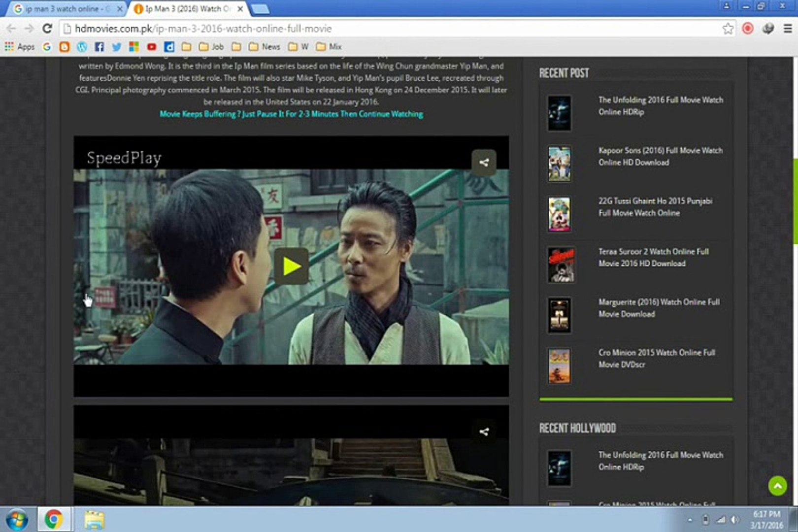Open Google bookmark icon

(x=47, y=47)
